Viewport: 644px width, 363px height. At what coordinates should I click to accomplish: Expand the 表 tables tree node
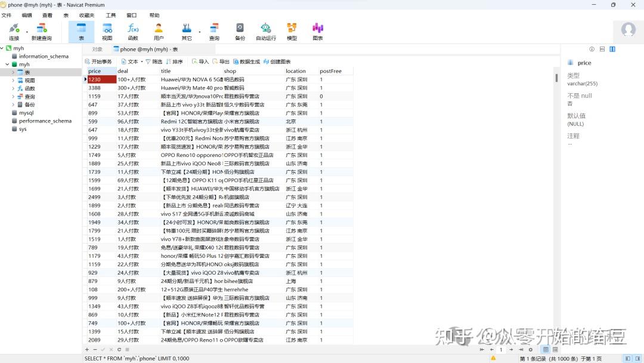13,72
